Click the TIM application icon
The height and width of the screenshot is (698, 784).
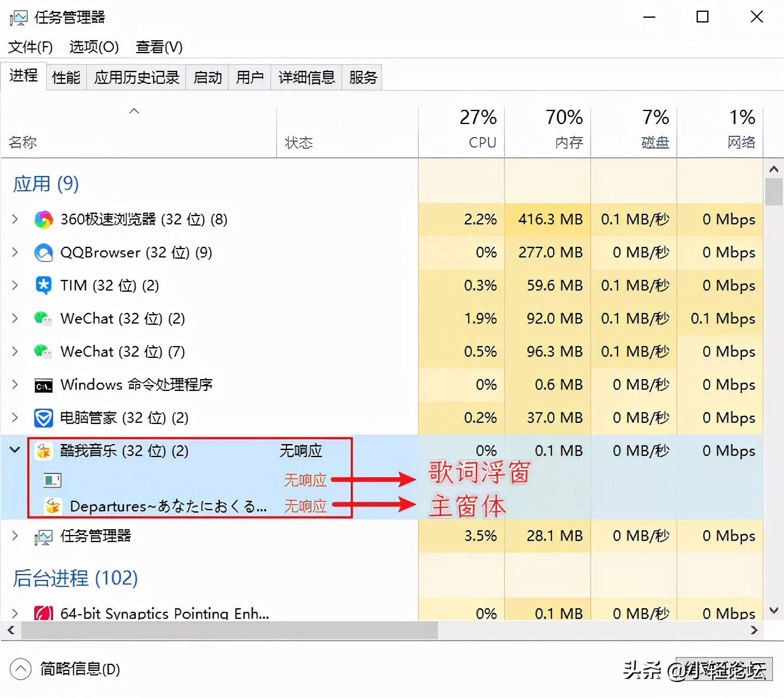43,285
